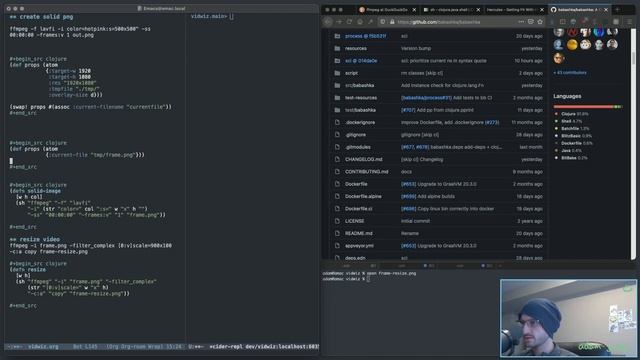
Task: Open the test-resources folder
Action: (361, 98)
